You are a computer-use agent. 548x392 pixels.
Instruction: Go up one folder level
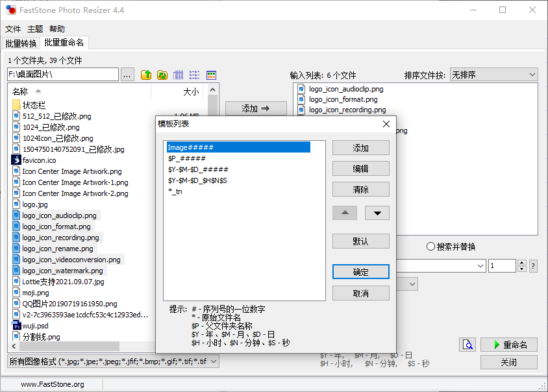pyautogui.click(x=146, y=75)
